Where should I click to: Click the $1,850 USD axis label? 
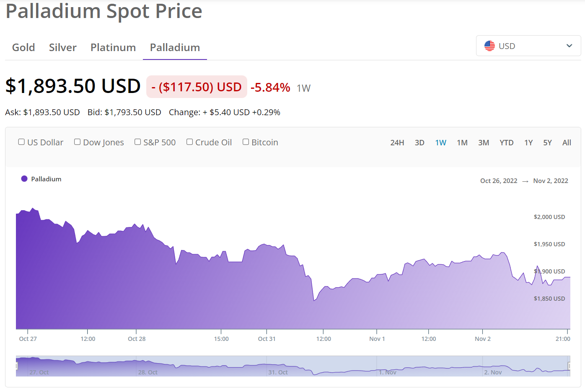click(549, 299)
